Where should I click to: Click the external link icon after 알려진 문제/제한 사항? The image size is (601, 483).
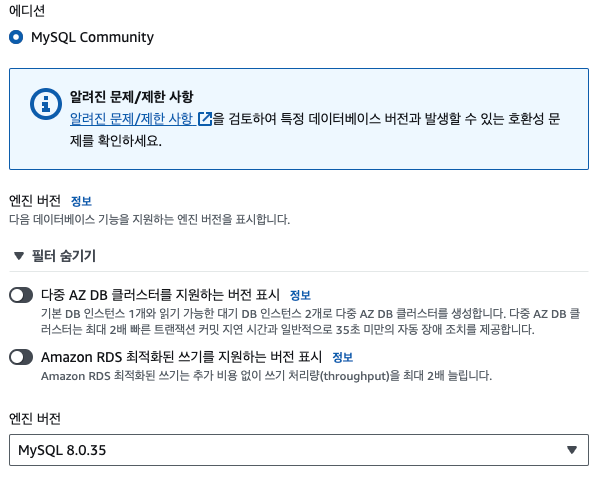205,119
